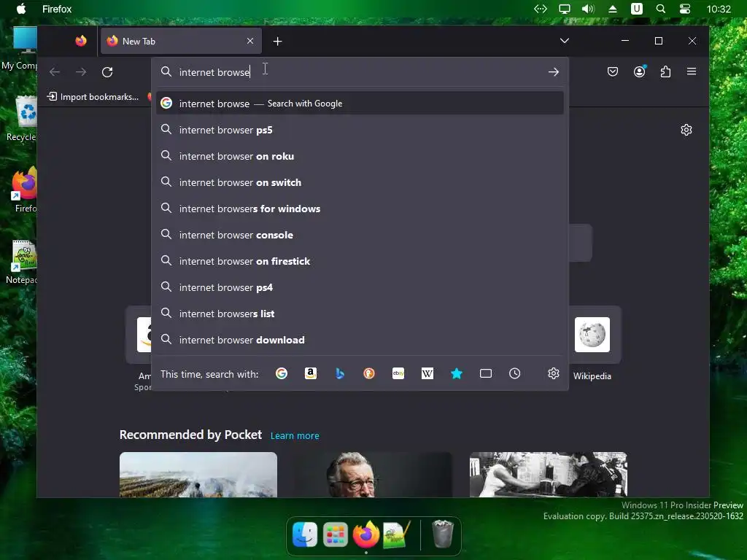Click Import bookmarks button
The width and height of the screenshot is (747, 560).
(x=93, y=97)
